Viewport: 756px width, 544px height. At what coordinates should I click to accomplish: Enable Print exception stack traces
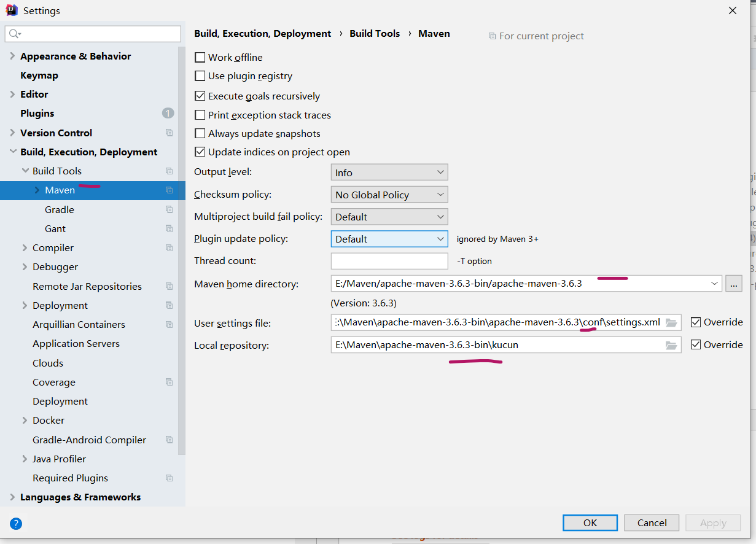click(x=200, y=115)
